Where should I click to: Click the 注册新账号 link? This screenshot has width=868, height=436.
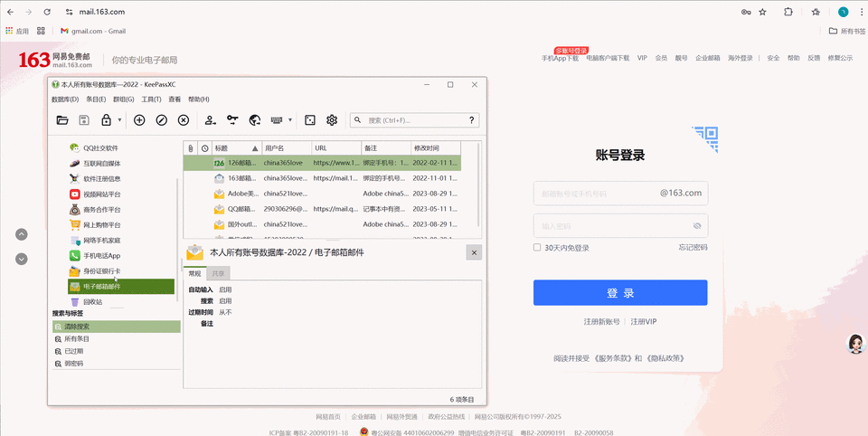coord(602,322)
